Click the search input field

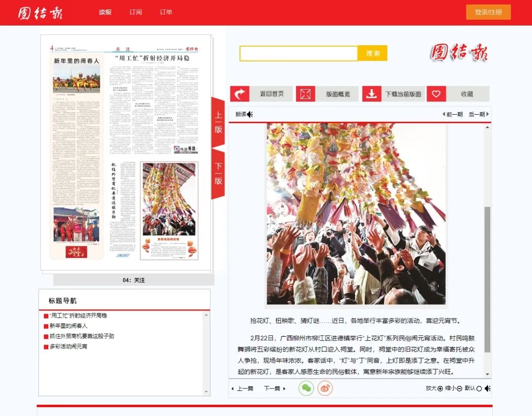[299, 53]
